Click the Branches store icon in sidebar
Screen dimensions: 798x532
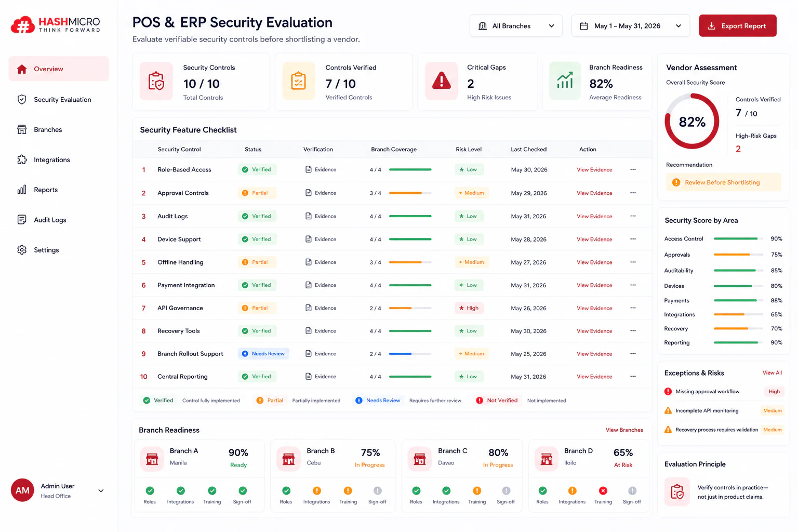22,130
